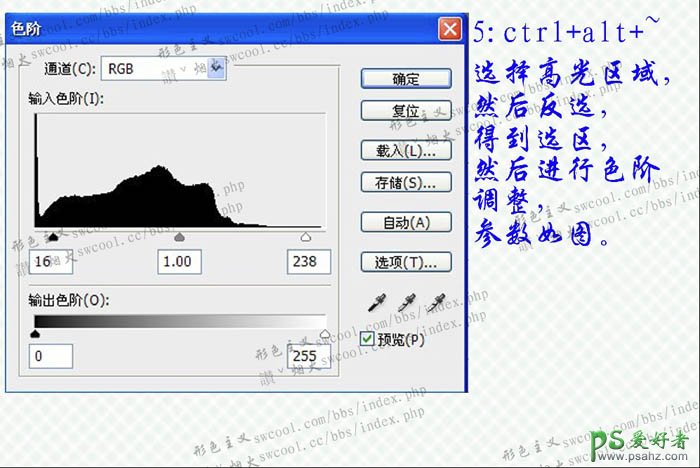This screenshot has width=700, height=468.
Task: Click the output black slider triangle
Action: [36, 335]
